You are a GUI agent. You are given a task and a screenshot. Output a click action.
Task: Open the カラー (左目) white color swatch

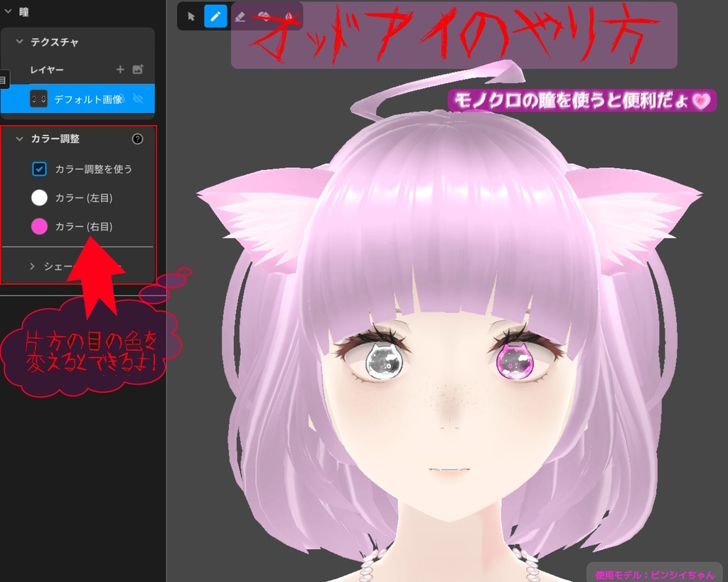click(40, 198)
